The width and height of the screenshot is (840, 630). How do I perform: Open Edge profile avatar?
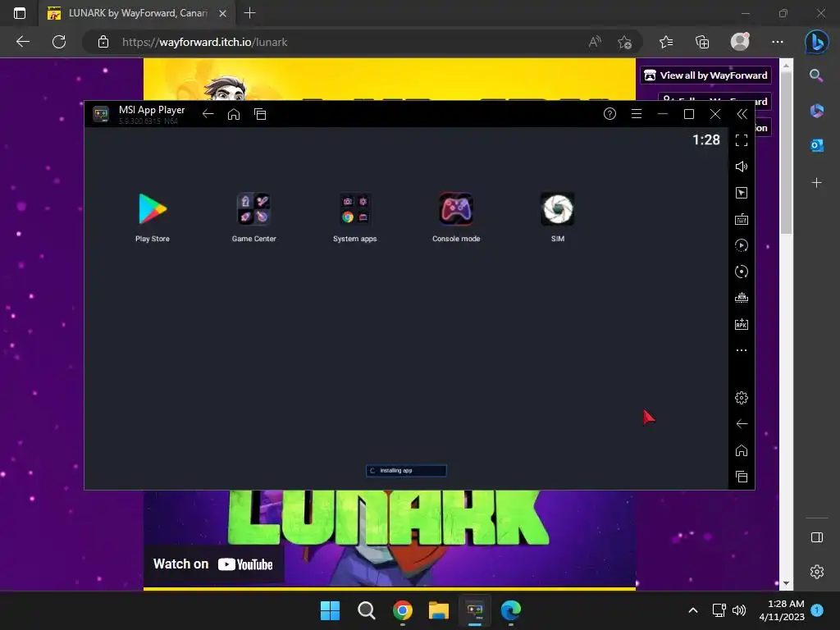point(740,41)
